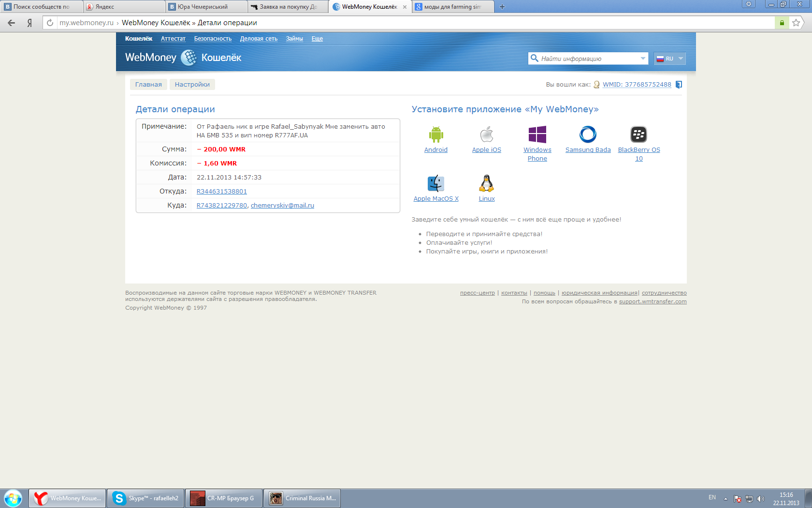Open Criminal Russia taskbar item
The image size is (812, 508).
coord(302,498)
